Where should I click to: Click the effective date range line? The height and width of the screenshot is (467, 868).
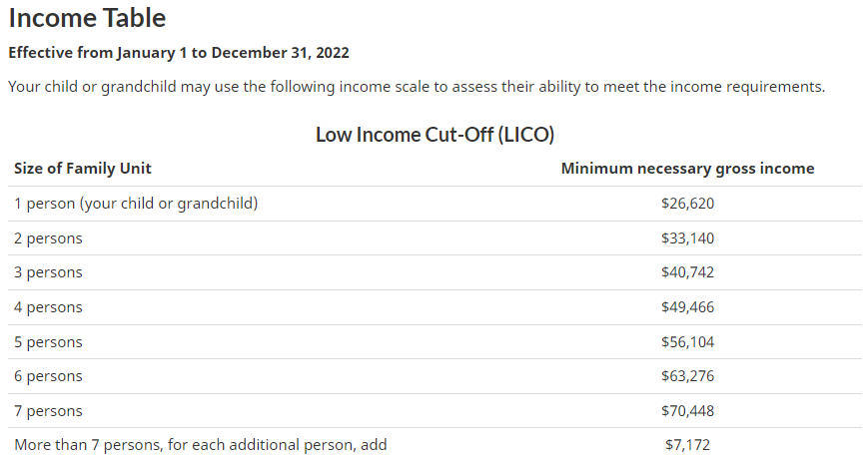click(x=179, y=52)
